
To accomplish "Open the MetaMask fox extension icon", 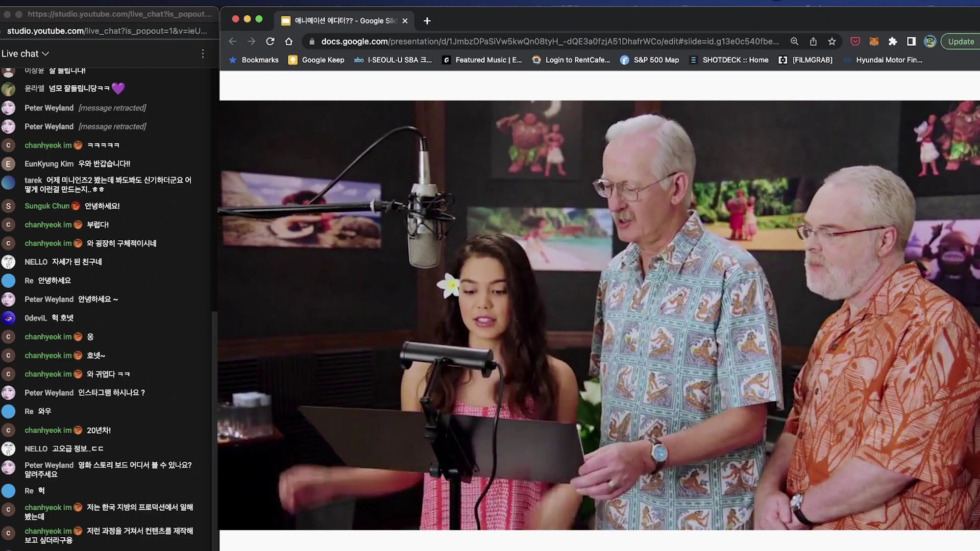I will (874, 41).
